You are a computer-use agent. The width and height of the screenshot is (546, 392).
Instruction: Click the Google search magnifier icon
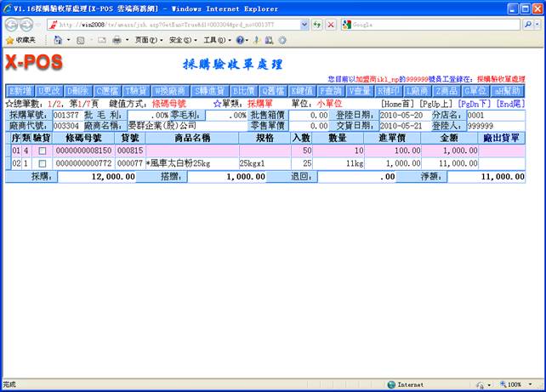tap(526, 25)
